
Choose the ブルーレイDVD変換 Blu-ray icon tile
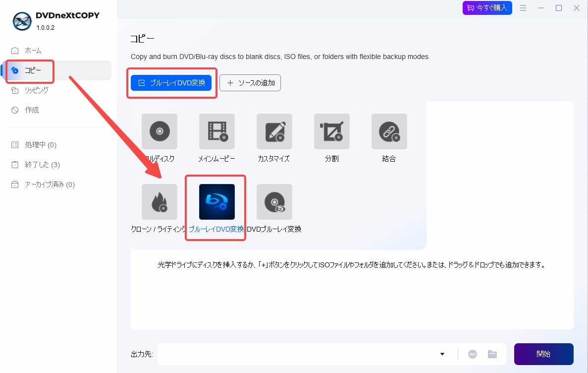(217, 202)
